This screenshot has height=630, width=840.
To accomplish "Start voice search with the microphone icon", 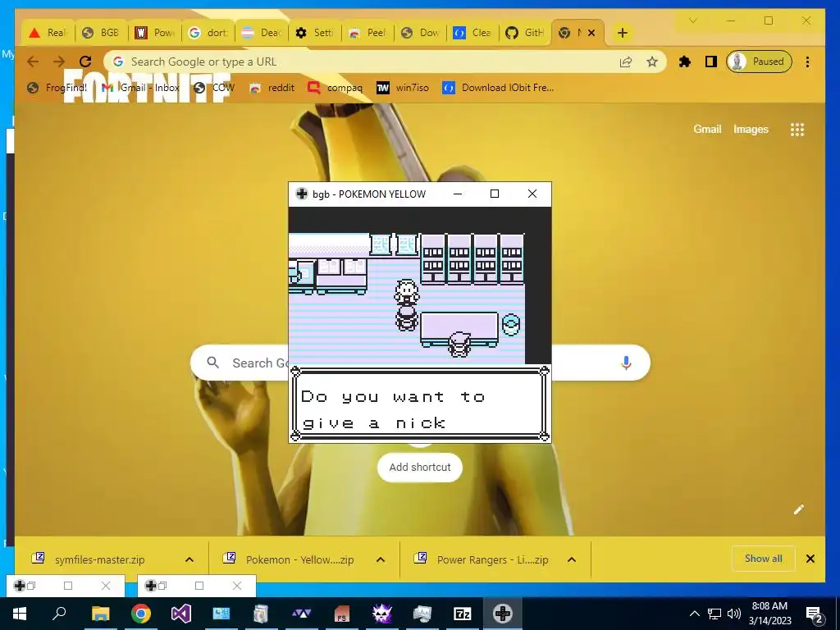I will tap(626, 363).
